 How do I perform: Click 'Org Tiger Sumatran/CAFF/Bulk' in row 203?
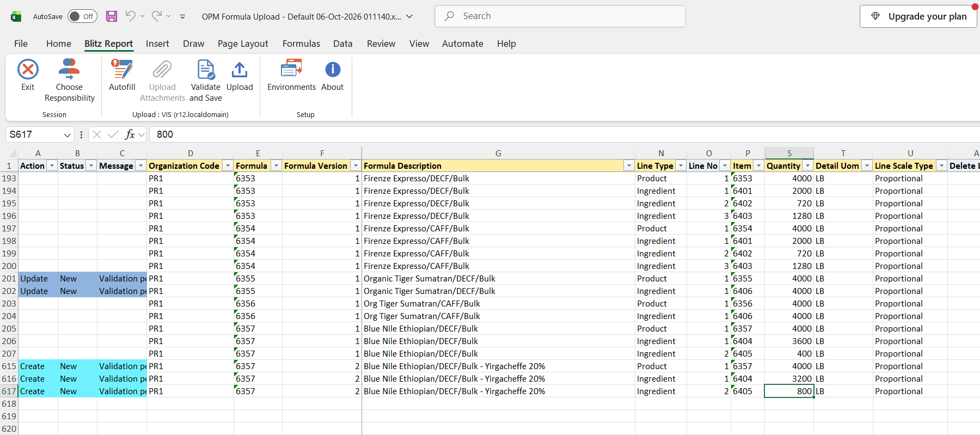tap(422, 304)
